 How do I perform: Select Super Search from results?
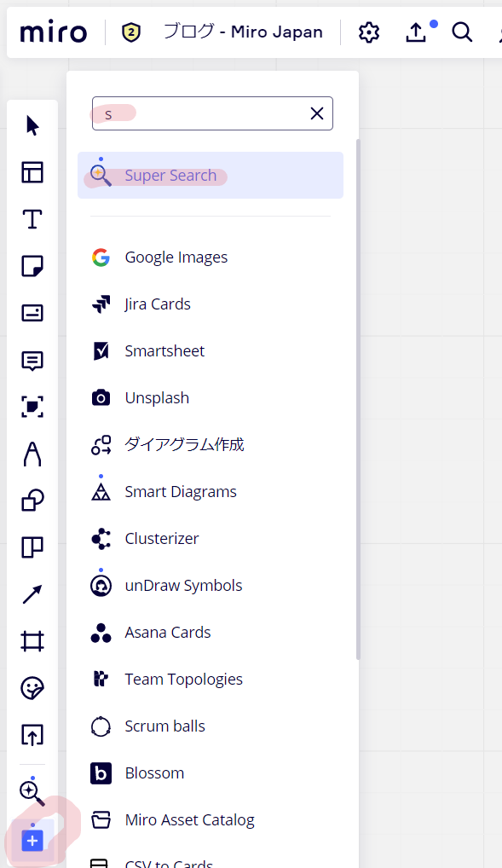[x=211, y=176]
